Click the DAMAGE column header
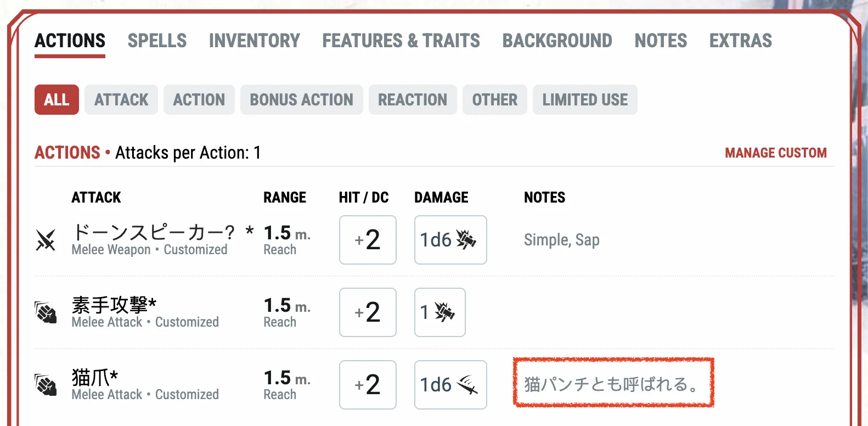This screenshot has height=426, width=868. coord(441,198)
